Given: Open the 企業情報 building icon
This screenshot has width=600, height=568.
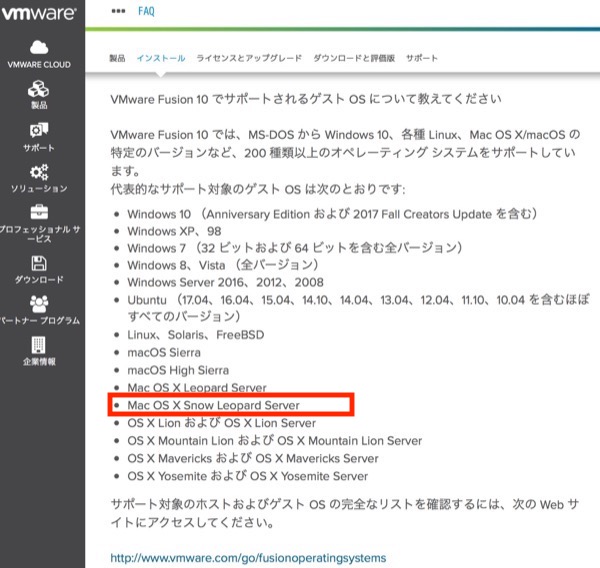Looking at the screenshot, I should point(39,345).
